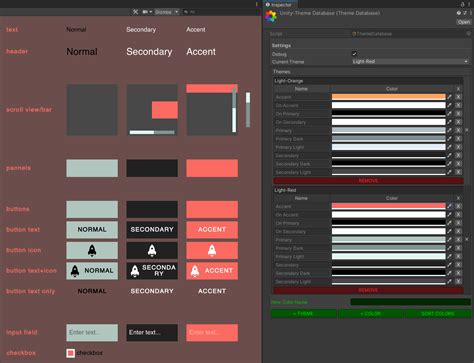Open Accent color swatch in Light-Orange theme
474x363 pixels.
[x=389, y=97]
